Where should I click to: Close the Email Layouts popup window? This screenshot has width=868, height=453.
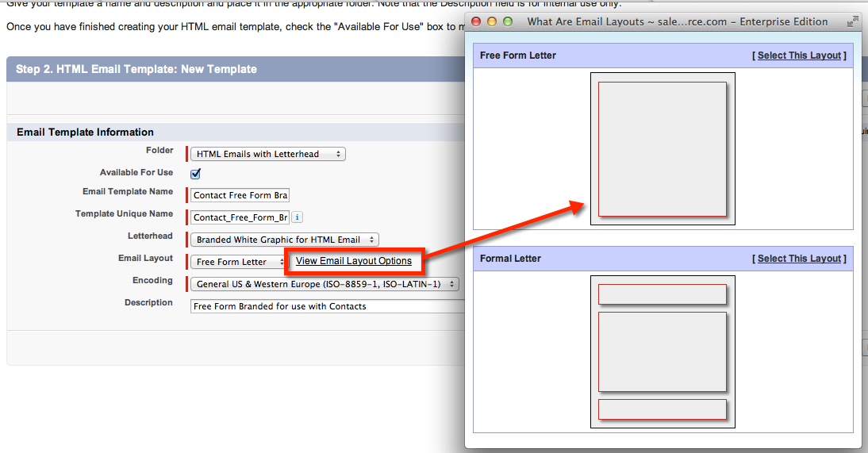coord(476,21)
